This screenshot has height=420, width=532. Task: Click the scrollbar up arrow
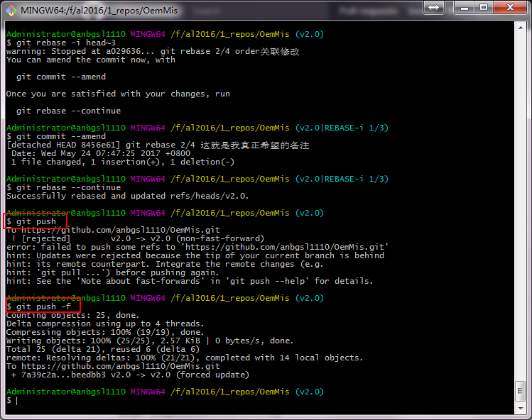point(521,28)
